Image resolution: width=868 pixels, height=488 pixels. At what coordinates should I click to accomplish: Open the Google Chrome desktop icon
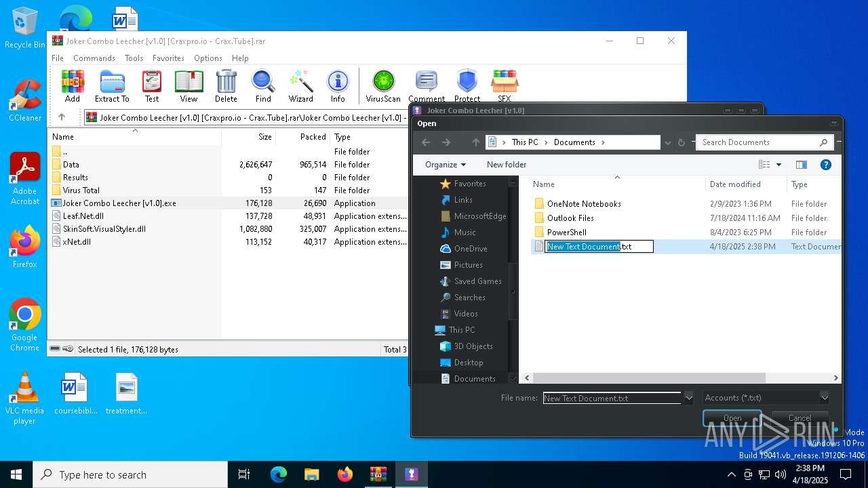point(24,325)
